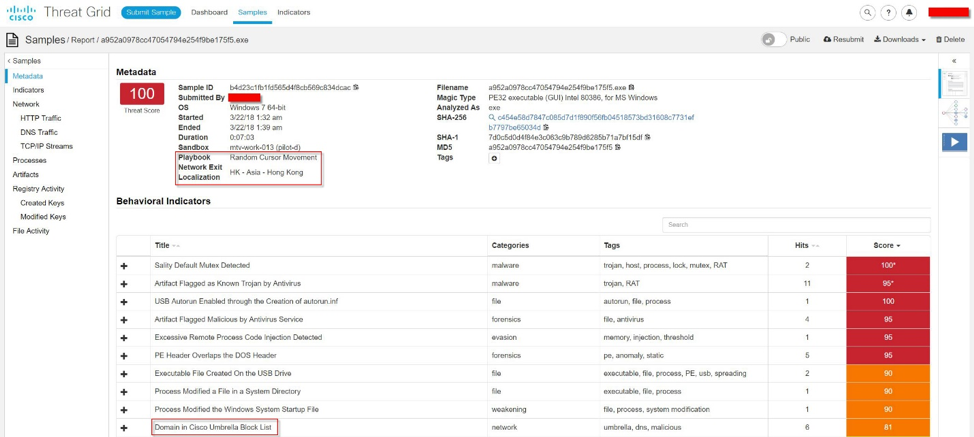Collapse the right side panel with chevron icon
The image size is (974, 437).
click(954, 61)
